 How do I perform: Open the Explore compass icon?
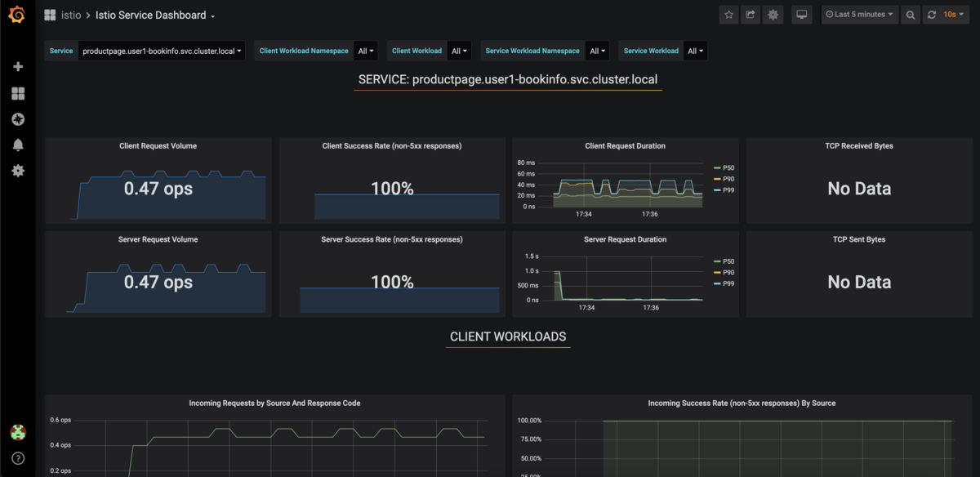[18, 119]
